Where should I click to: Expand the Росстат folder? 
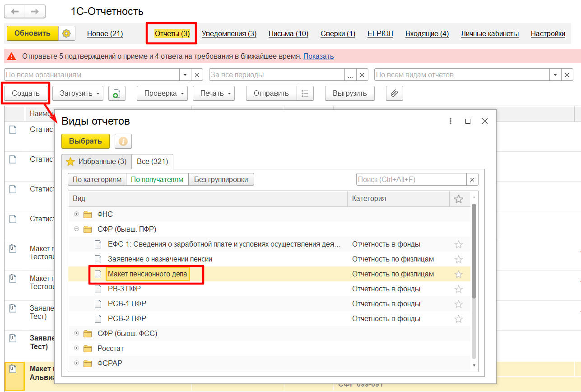coord(76,348)
